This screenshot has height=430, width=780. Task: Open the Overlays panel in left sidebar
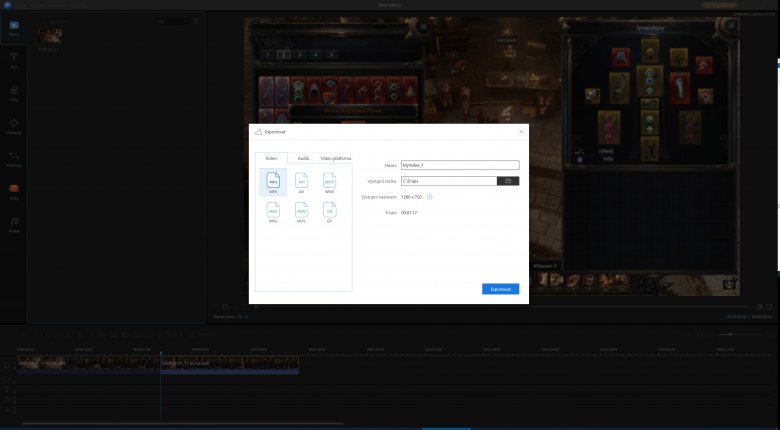pos(14,126)
